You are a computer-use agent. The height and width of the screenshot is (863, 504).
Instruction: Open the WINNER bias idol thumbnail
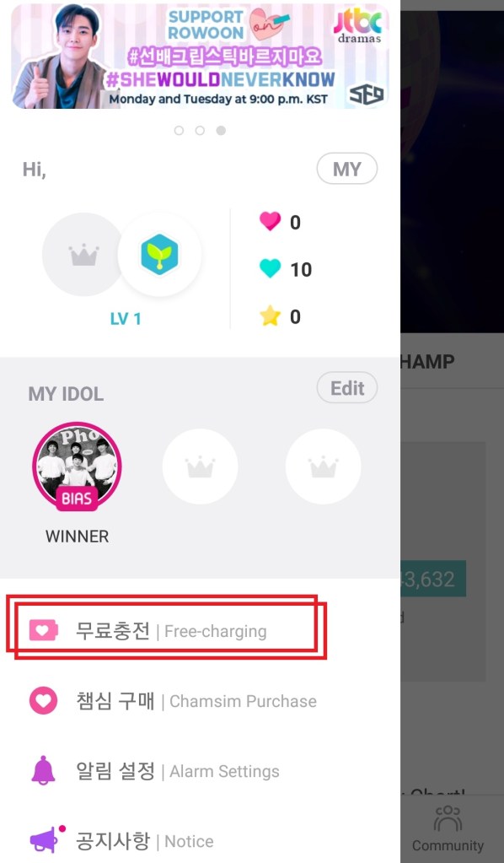(77, 467)
